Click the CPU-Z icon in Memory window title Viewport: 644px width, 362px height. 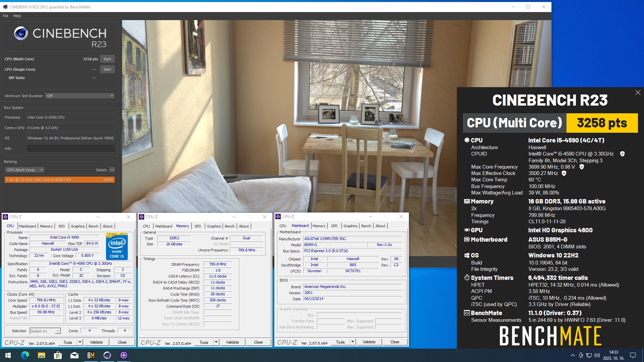[x=142, y=217]
